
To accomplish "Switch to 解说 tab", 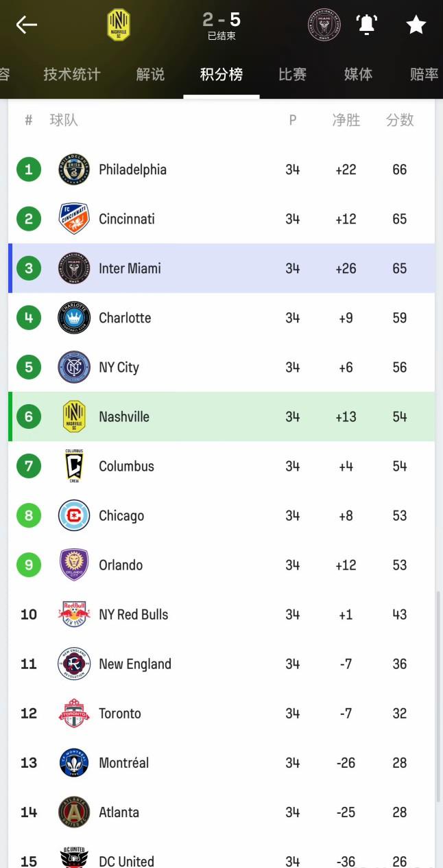I will point(150,74).
